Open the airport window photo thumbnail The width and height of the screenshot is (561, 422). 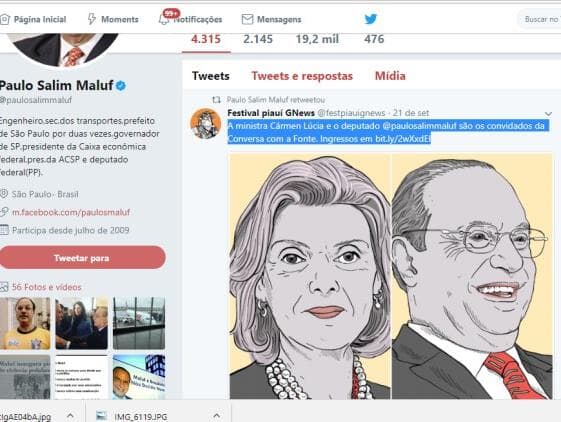(139, 323)
